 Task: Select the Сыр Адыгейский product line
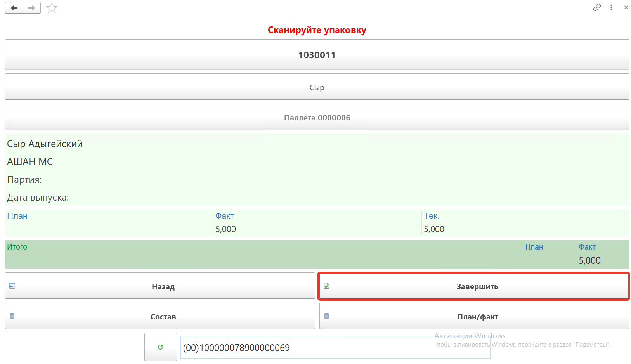(x=45, y=144)
